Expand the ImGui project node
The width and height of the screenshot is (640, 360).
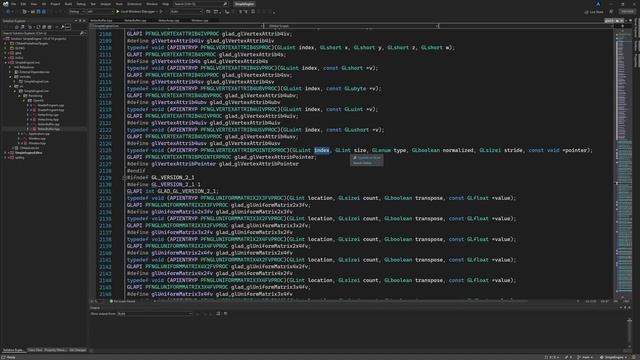(5, 58)
